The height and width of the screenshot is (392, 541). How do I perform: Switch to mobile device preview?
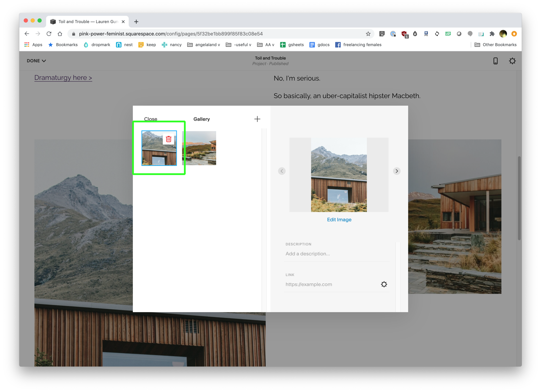(x=495, y=61)
